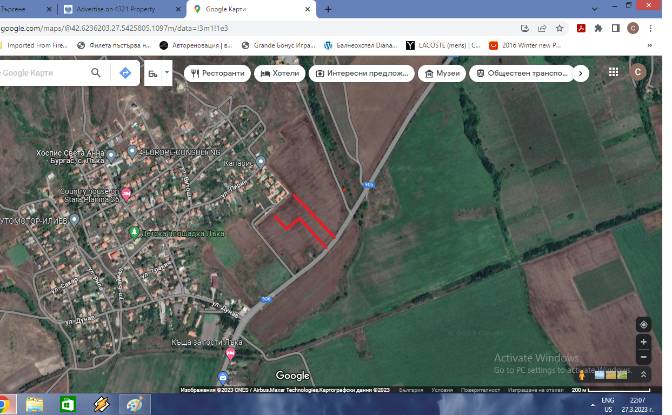Zoom in with the plus button
This screenshot has height=415, width=672.
pyautogui.click(x=643, y=342)
